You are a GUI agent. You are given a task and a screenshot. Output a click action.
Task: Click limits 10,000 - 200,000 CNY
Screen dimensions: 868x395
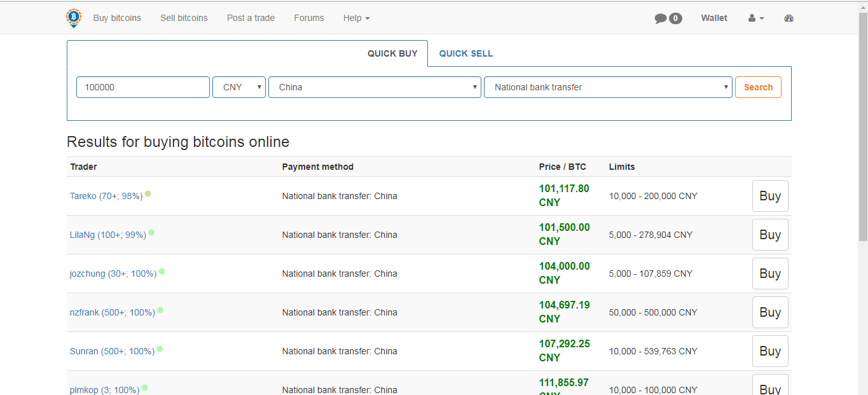[x=653, y=196]
